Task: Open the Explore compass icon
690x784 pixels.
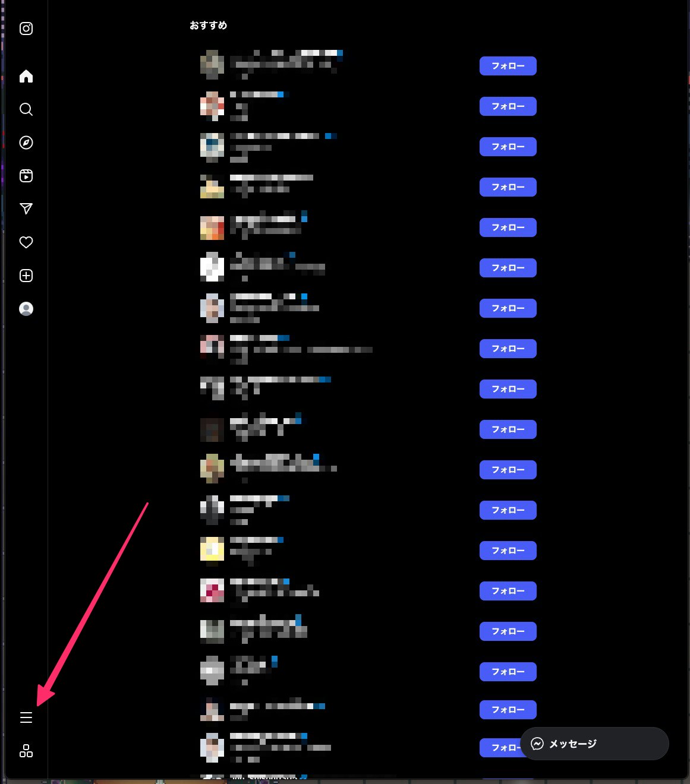Action: [x=26, y=143]
